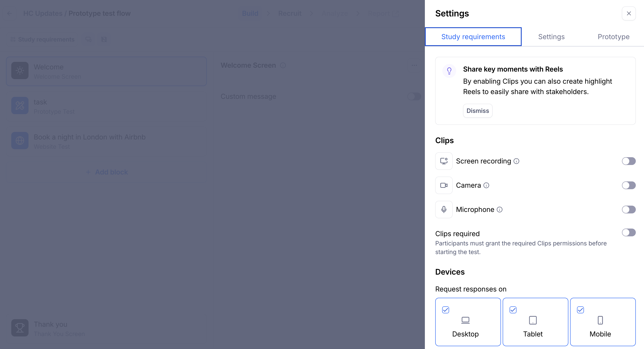Viewport: 644px width, 349px height.
Task: Switch to the Prototype tab
Action: coord(614,37)
